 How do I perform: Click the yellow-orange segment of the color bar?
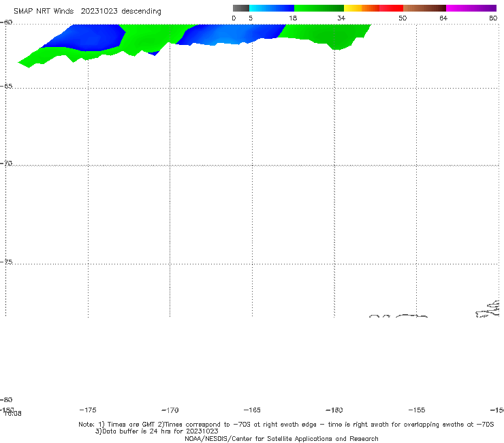[x=362, y=8]
